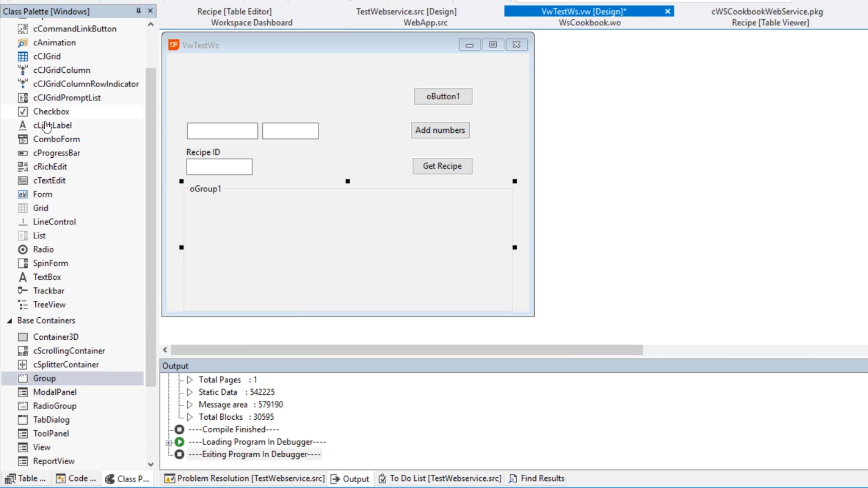Image resolution: width=868 pixels, height=488 pixels.
Task: Open the Find Results tab
Action: click(x=537, y=479)
